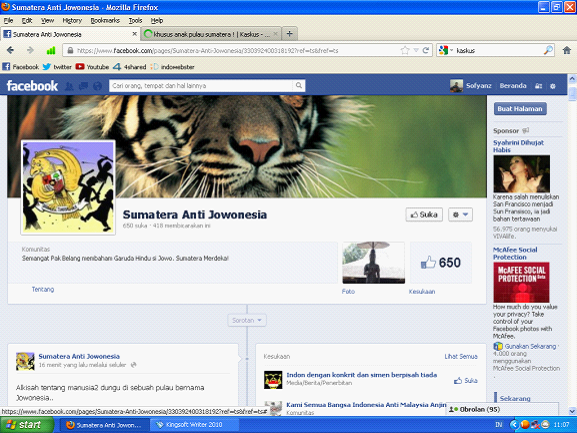Close the Sumatera Anti Jowonesia tab
The width and height of the screenshot is (577, 433).
pos(134,34)
